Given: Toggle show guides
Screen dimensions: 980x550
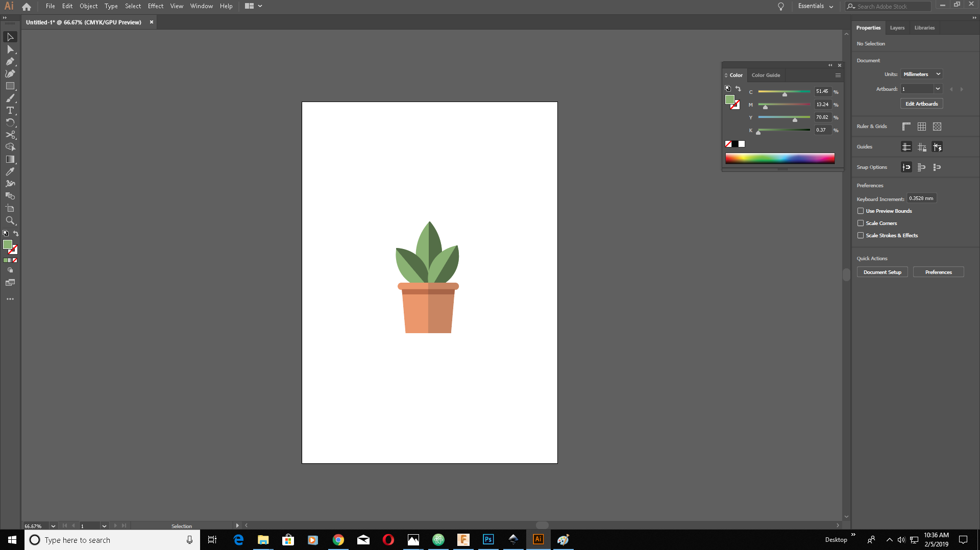Looking at the screenshot, I should (906, 147).
